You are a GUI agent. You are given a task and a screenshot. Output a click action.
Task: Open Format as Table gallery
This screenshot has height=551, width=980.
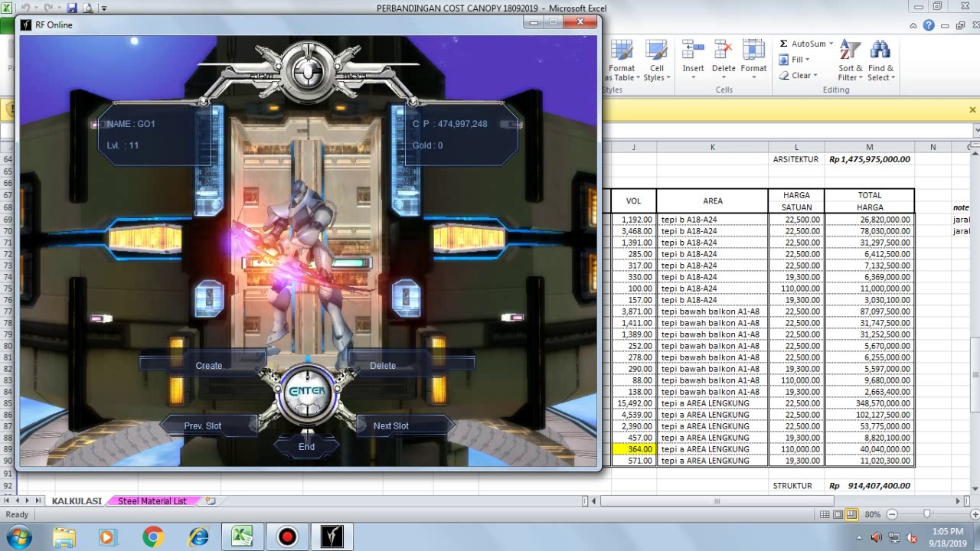pos(621,61)
